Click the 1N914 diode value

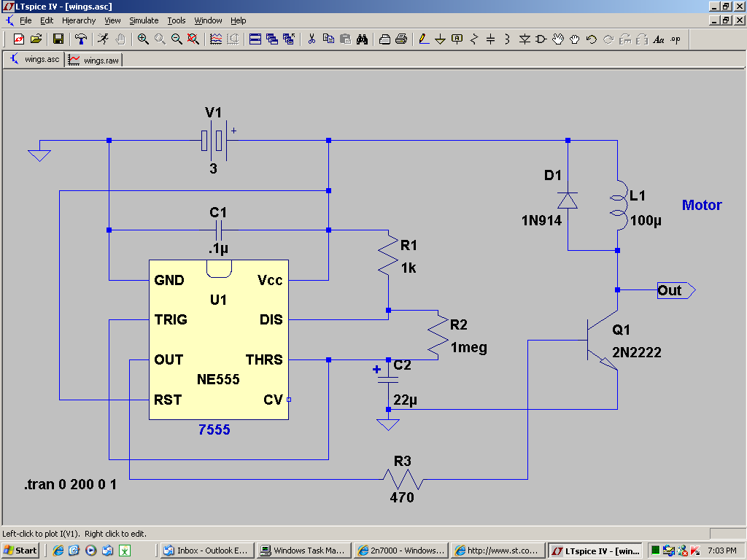(x=542, y=220)
